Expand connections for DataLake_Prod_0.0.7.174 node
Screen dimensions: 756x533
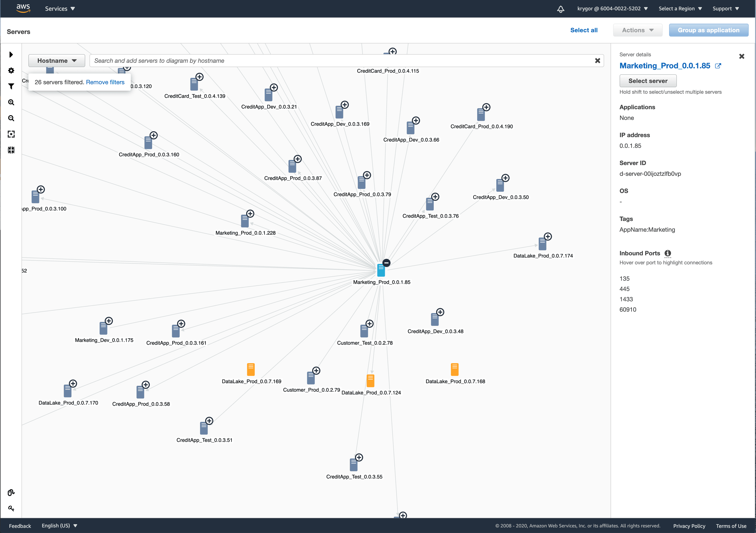[548, 236]
